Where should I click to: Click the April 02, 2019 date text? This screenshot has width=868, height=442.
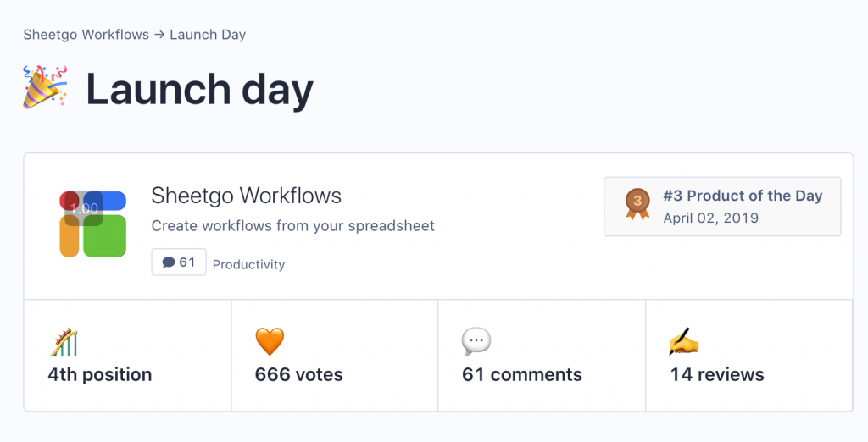click(711, 218)
